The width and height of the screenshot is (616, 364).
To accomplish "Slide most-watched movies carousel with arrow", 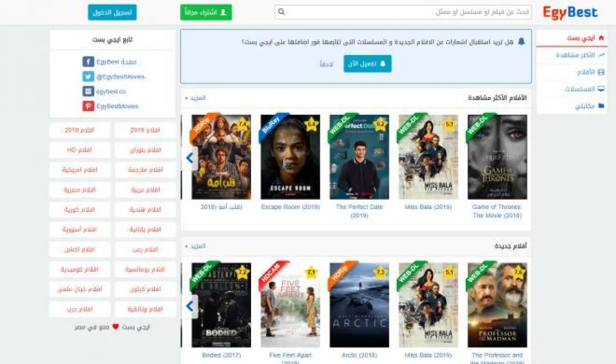I will point(189,158).
